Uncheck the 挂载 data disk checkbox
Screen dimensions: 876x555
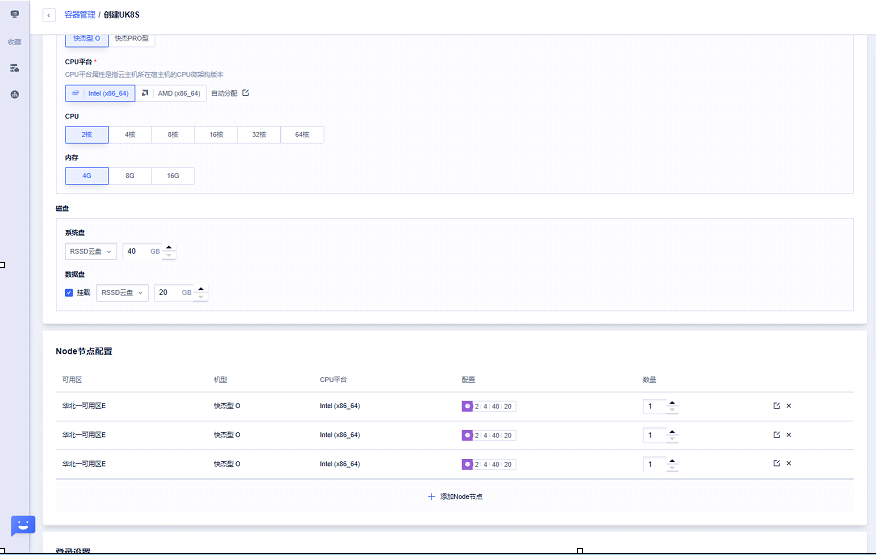pyautogui.click(x=69, y=293)
